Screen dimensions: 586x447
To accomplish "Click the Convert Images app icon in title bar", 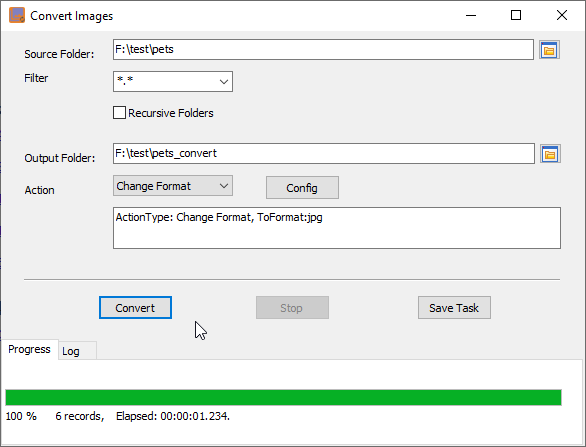I will click(17, 15).
